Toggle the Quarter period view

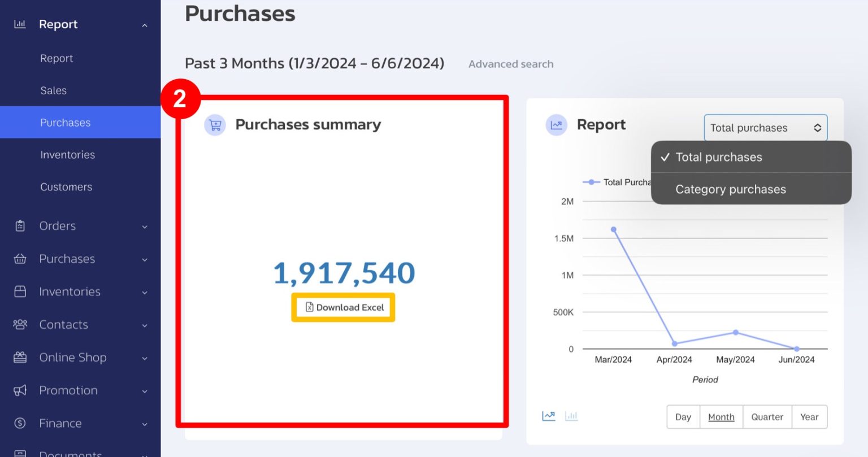767,416
